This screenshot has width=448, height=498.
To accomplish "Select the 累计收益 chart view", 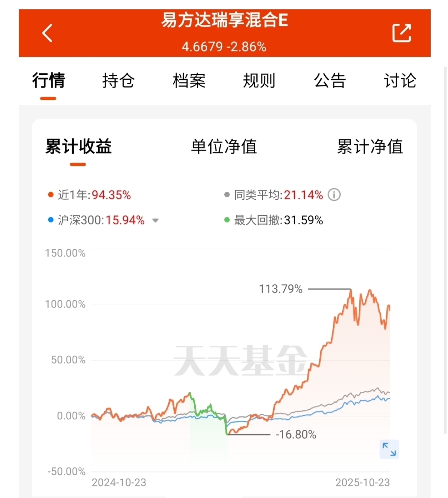I will pos(78,146).
